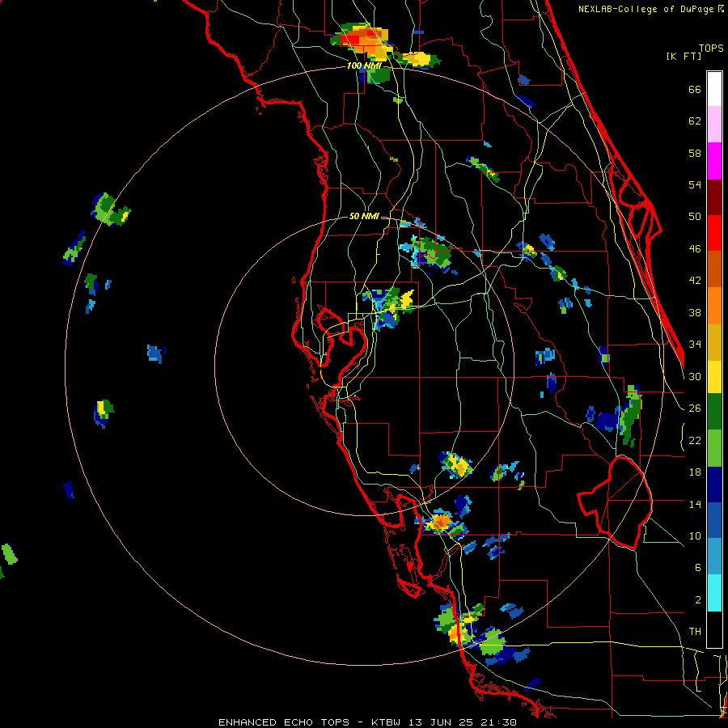Select the light blue 6 kft legend swatch
728x728 pixels.
714,557
